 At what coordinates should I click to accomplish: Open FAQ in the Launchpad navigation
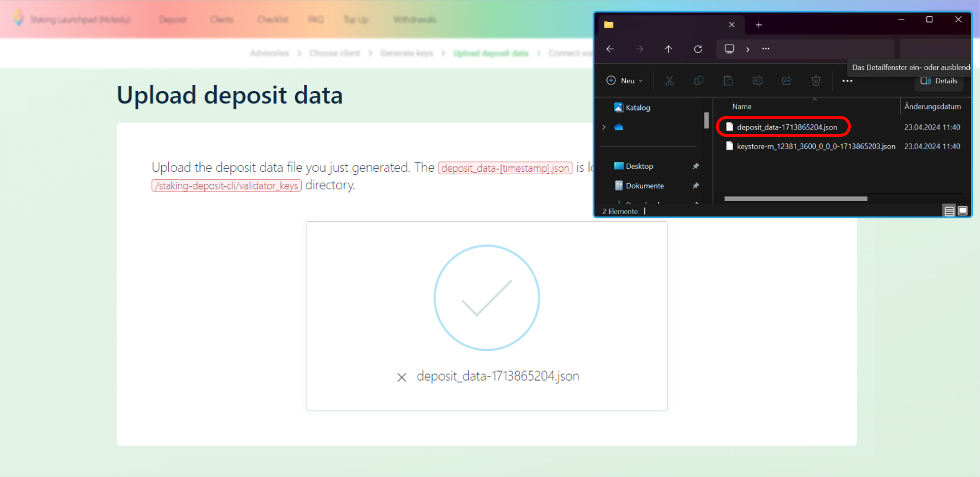pyautogui.click(x=316, y=20)
